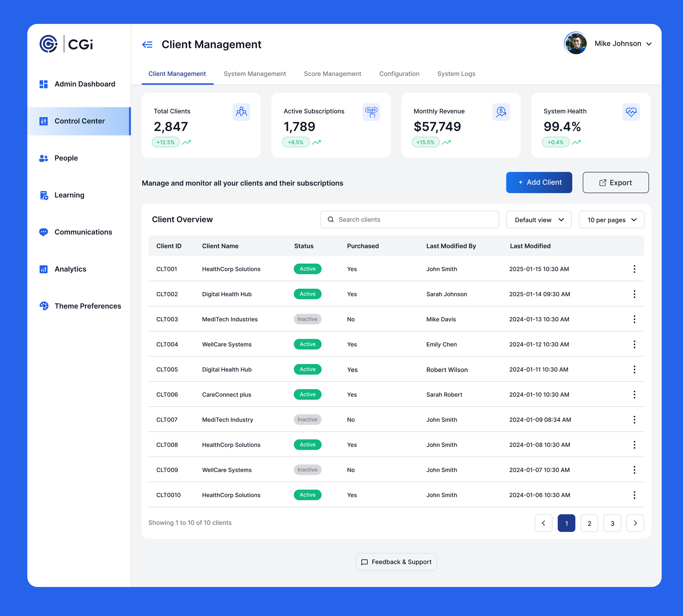This screenshot has width=683, height=616.
Task: Select the Score Management tab
Action: pyautogui.click(x=332, y=73)
